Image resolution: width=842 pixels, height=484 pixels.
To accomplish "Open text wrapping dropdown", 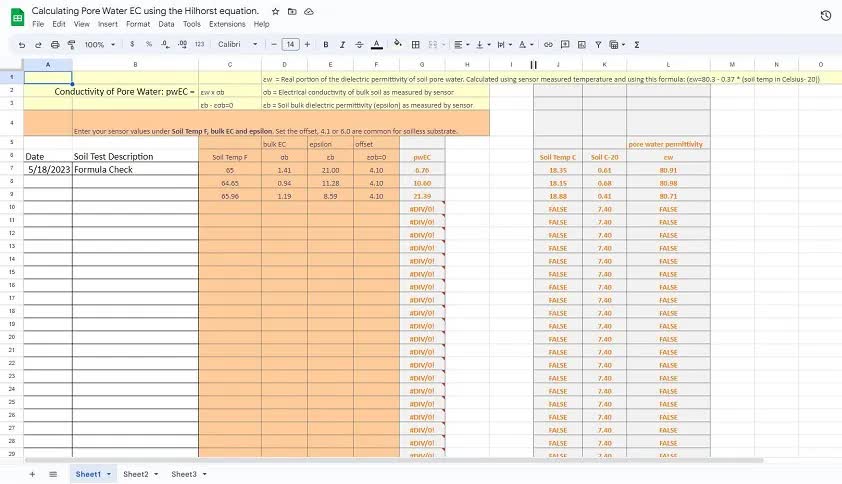I will 504,45.
